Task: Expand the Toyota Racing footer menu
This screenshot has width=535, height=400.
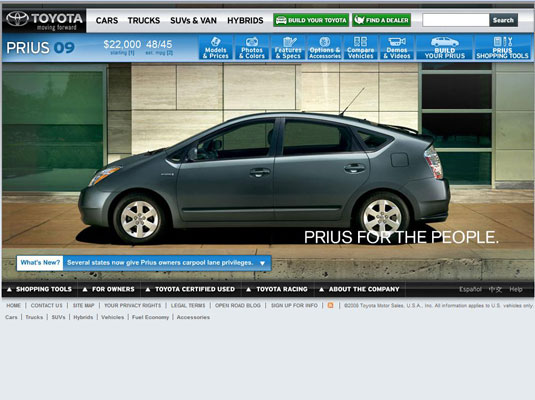Action: 277,289
